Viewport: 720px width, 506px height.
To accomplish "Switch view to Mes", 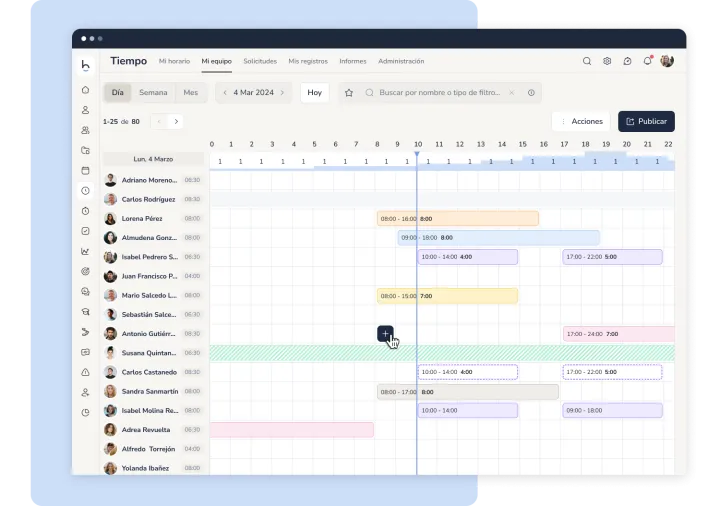I will (190, 93).
